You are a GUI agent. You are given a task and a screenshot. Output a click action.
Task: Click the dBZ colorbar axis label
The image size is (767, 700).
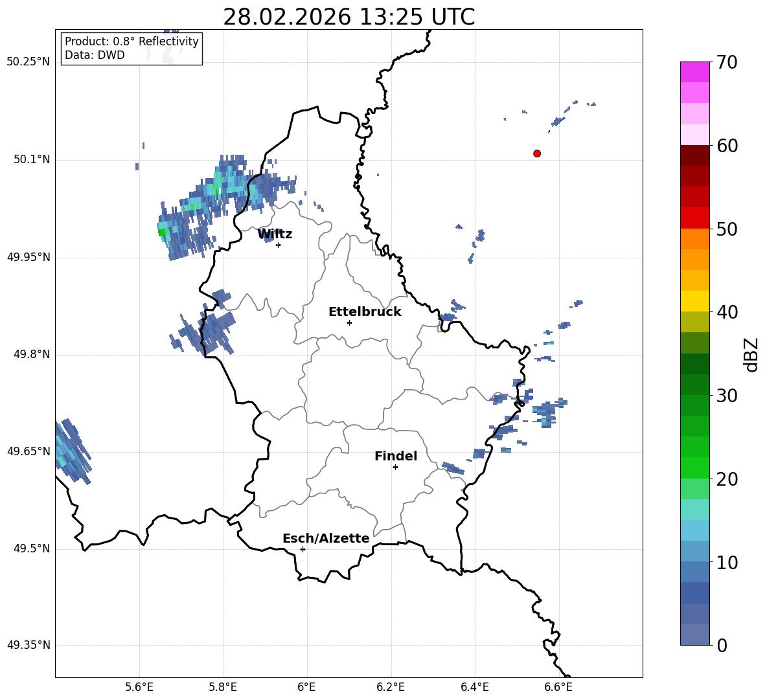click(751, 354)
